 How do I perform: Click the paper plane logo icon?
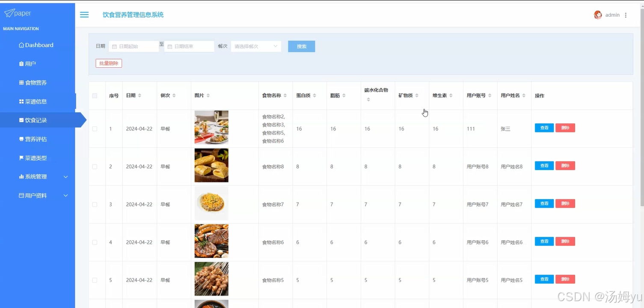[9, 13]
